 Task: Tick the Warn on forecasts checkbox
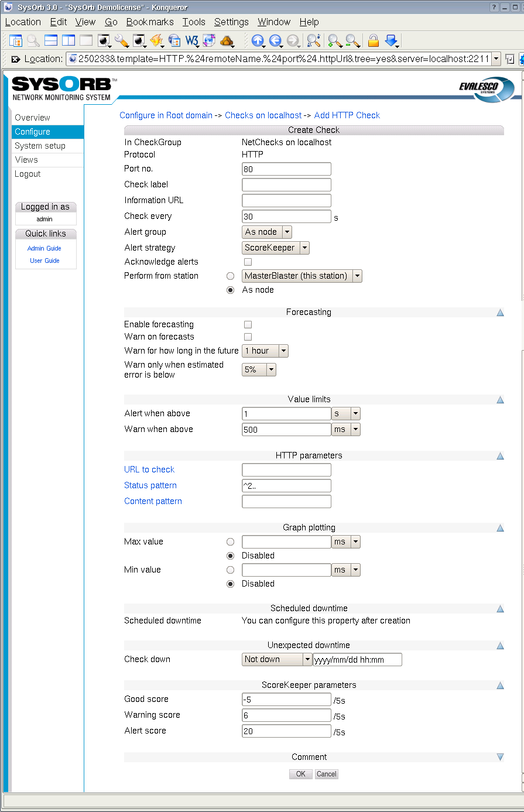pyautogui.click(x=248, y=337)
